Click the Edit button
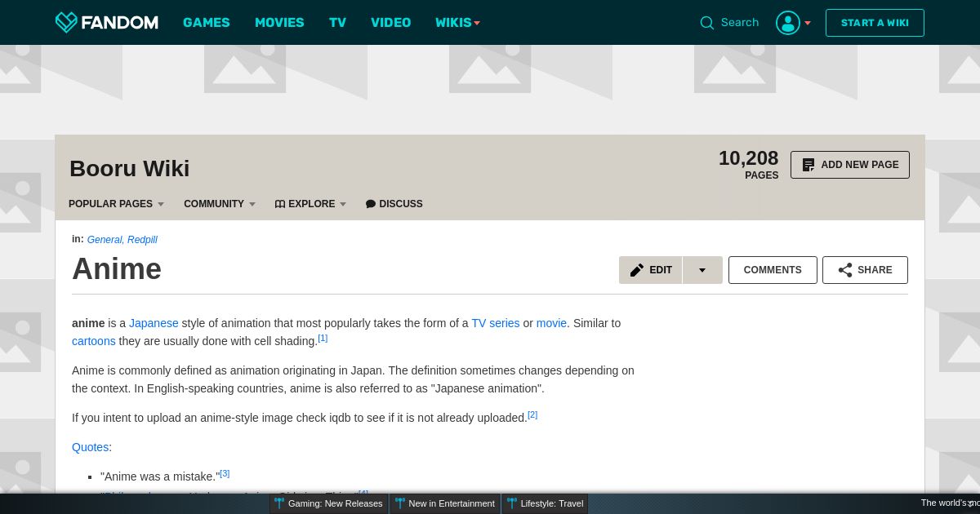 [651, 270]
